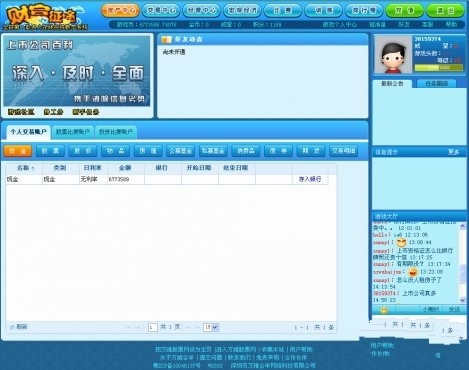Switch to the 股票比赛账户 tab
Image resolution: width=469 pixels, height=370 pixels.
[x=73, y=132]
